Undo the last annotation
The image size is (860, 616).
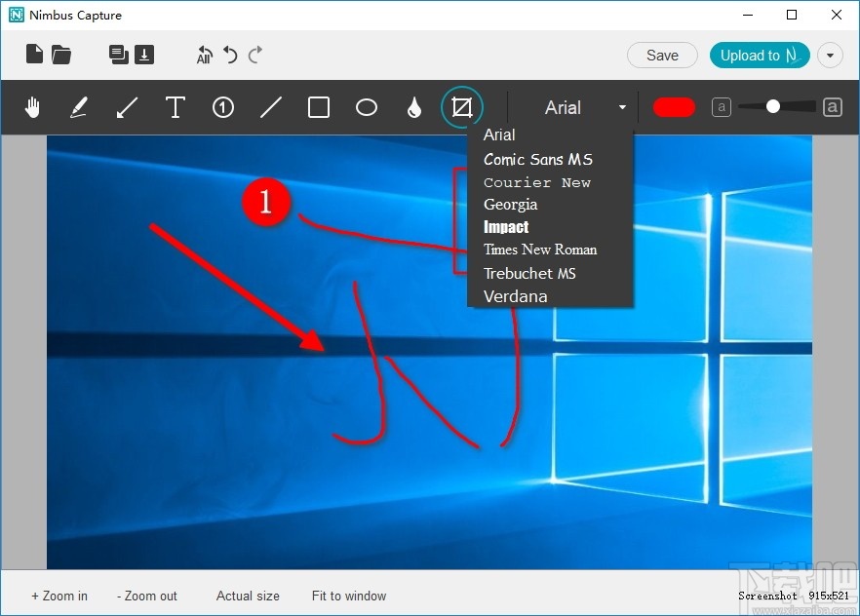[x=231, y=56]
